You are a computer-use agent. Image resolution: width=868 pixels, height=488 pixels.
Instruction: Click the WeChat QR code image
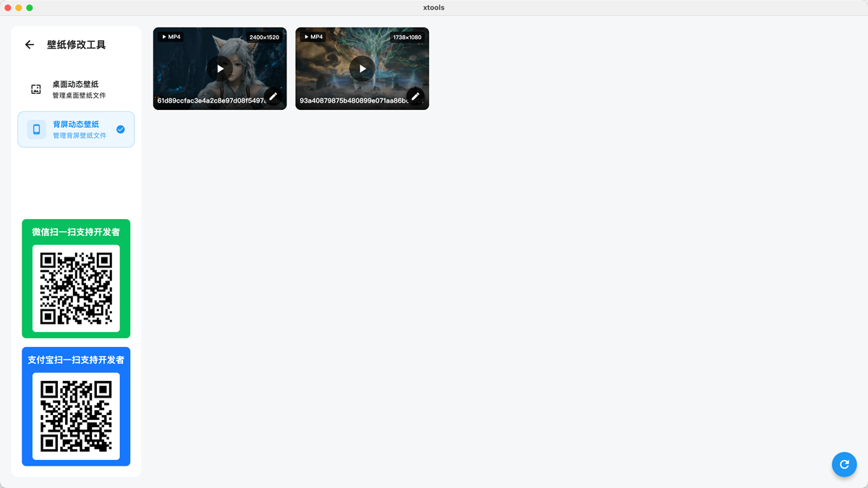[76, 288]
